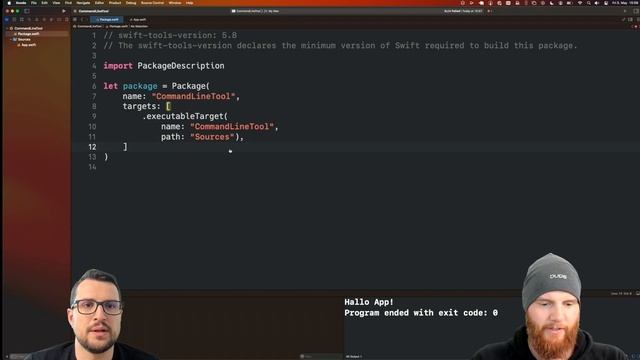Select the Find navigator icon
640x360 pixels.
[29, 19]
